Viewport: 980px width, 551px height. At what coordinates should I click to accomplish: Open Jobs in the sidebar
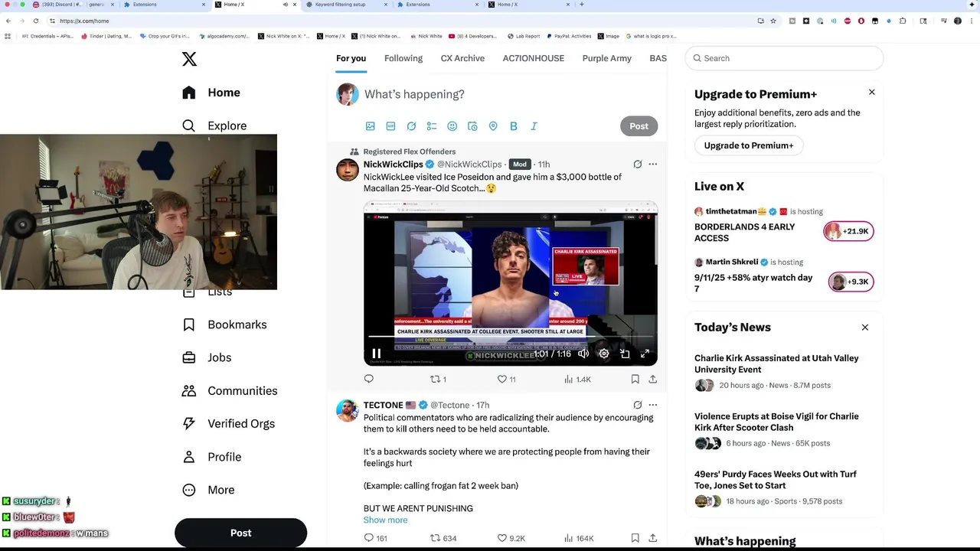207,357
